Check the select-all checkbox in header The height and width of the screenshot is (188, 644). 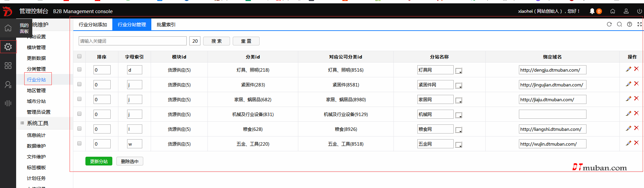[x=79, y=56]
